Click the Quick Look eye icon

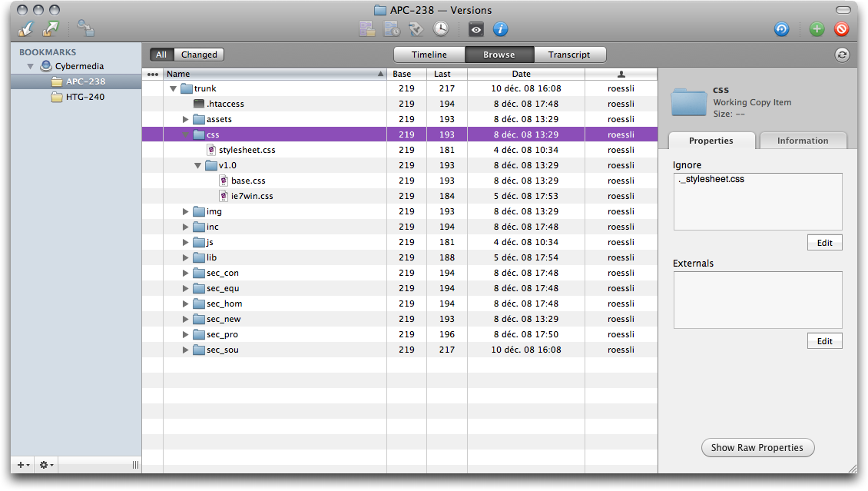476,29
